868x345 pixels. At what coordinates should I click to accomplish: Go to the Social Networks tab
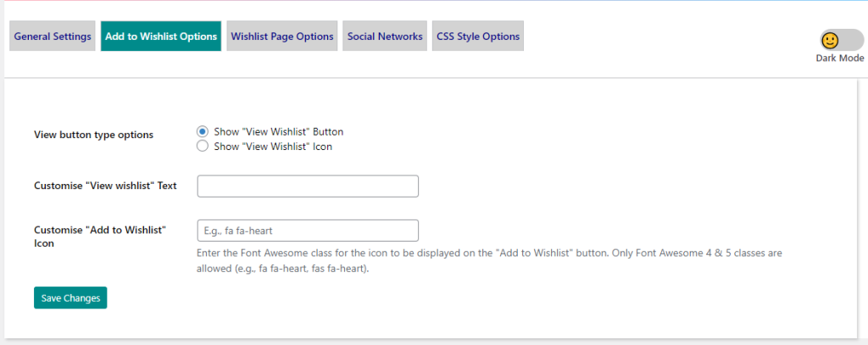(385, 36)
